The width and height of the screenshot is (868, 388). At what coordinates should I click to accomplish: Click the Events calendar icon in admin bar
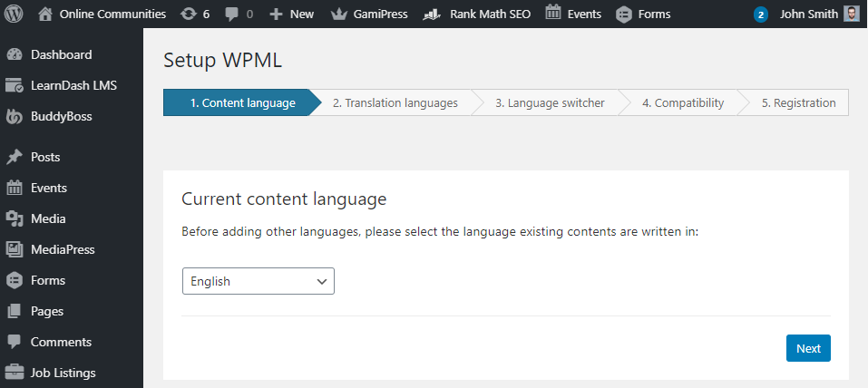tap(552, 14)
